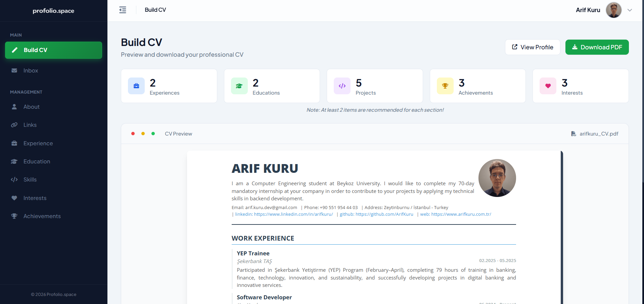
Task: Click the View Profile button
Action: [x=533, y=47]
